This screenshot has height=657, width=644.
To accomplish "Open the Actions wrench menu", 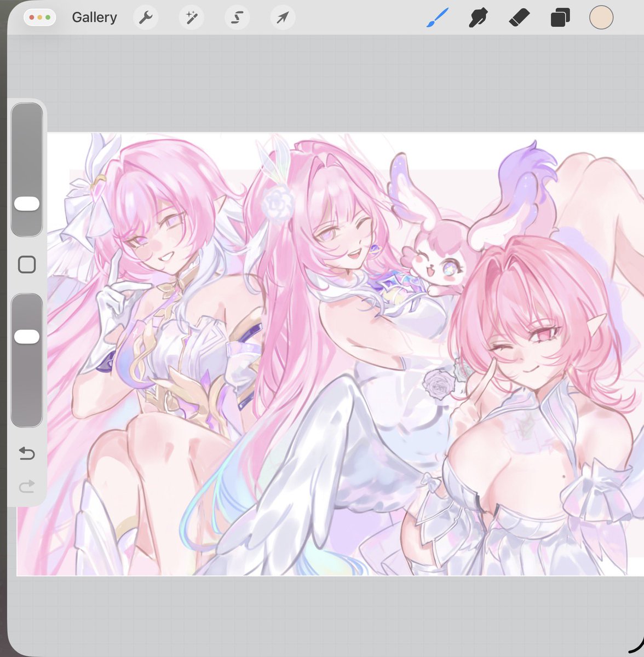I will [x=146, y=18].
